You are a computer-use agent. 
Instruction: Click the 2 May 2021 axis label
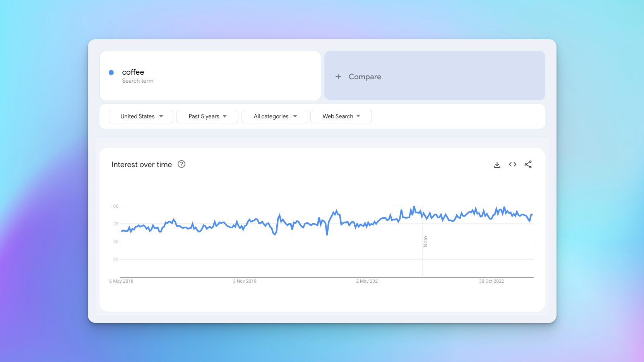[368, 281]
